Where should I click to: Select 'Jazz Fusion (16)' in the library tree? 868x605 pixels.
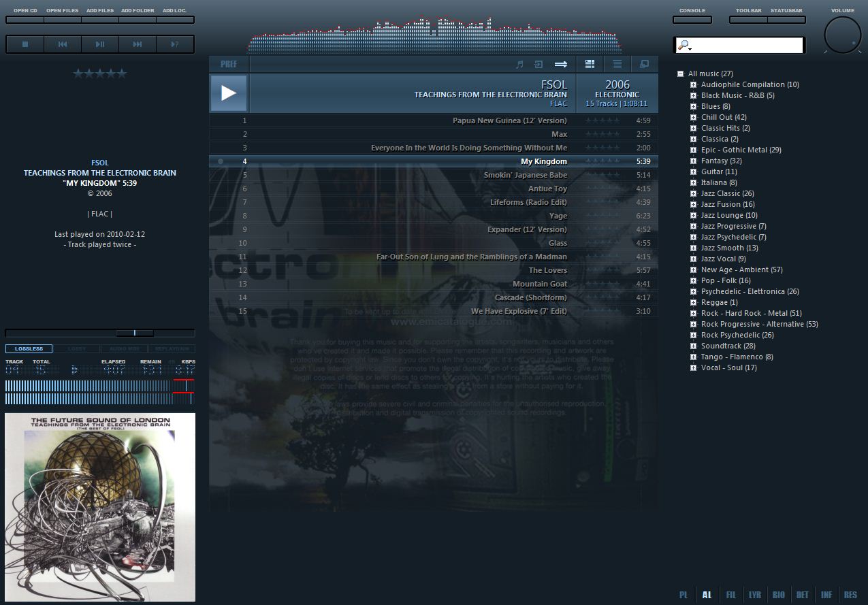[x=728, y=204]
